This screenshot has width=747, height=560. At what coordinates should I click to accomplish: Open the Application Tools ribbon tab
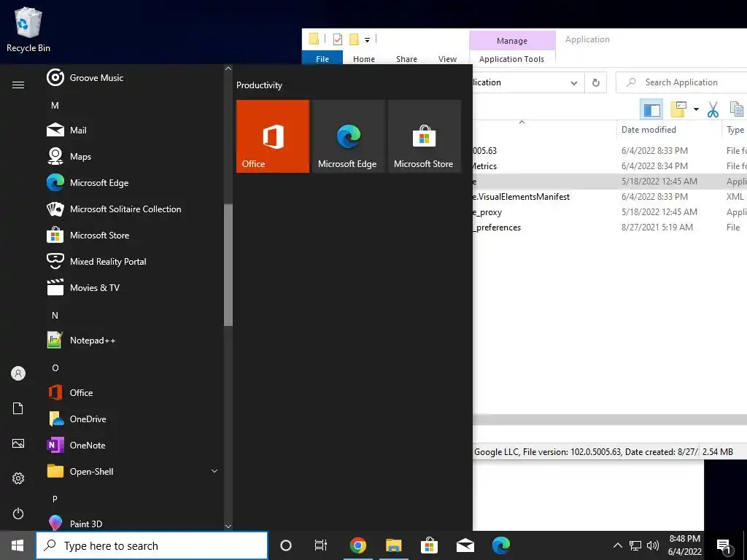511,59
